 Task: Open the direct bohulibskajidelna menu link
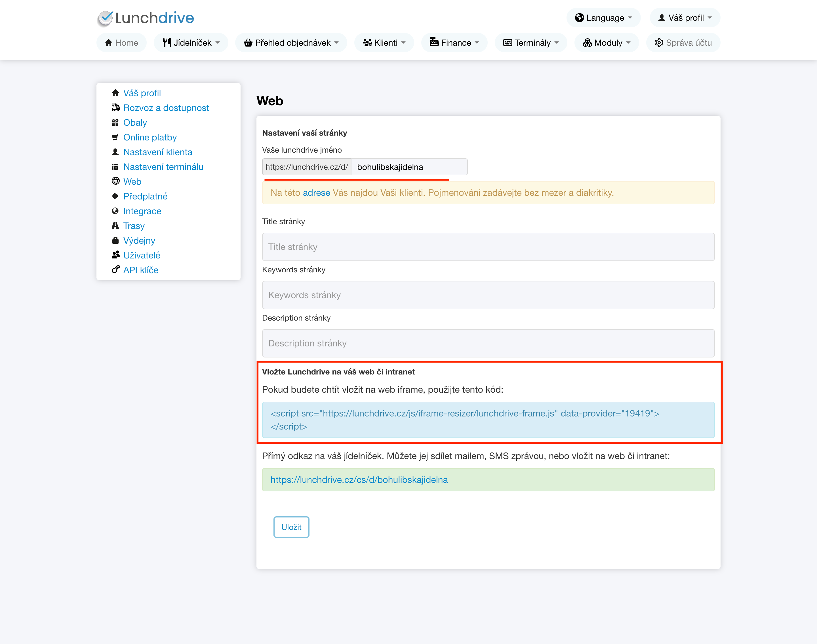click(x=359, y=480)
